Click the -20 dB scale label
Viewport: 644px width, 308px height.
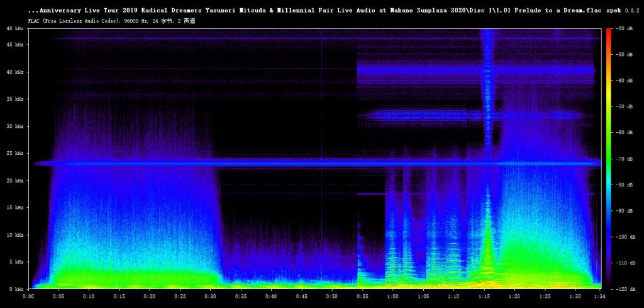coord(623,28)
